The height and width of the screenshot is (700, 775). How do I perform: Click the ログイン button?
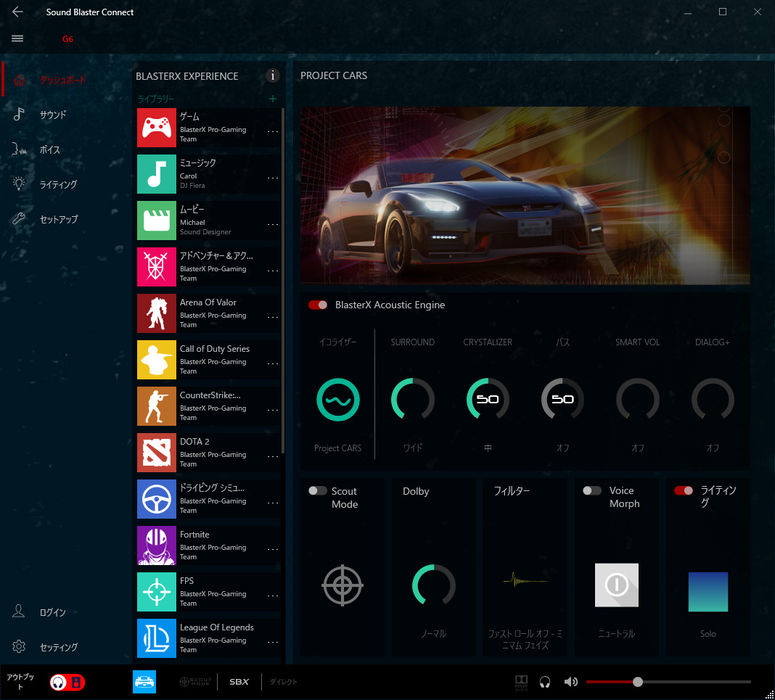pos(52,612)
